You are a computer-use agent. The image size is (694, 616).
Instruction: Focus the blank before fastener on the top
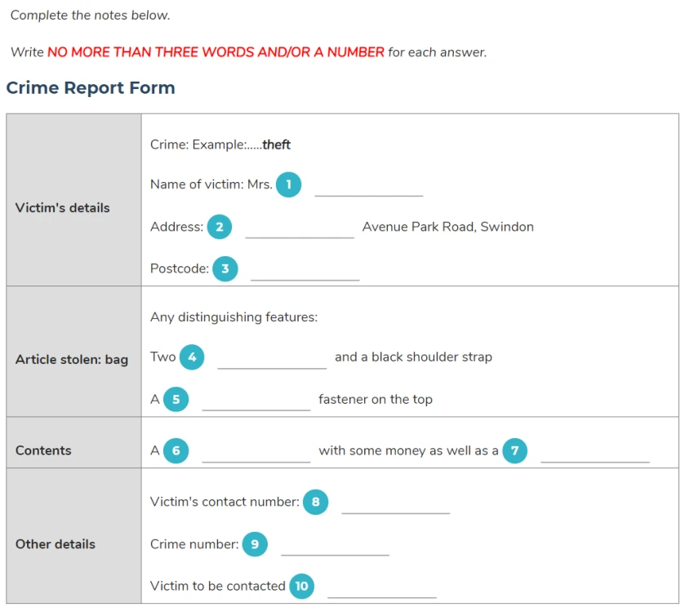(x=256, y=401)
